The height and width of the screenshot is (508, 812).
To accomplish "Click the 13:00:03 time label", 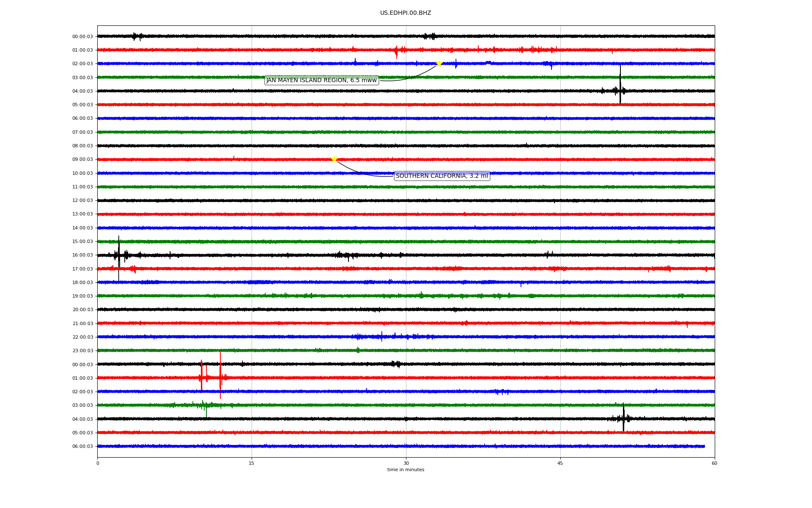I will coord(82,214).
